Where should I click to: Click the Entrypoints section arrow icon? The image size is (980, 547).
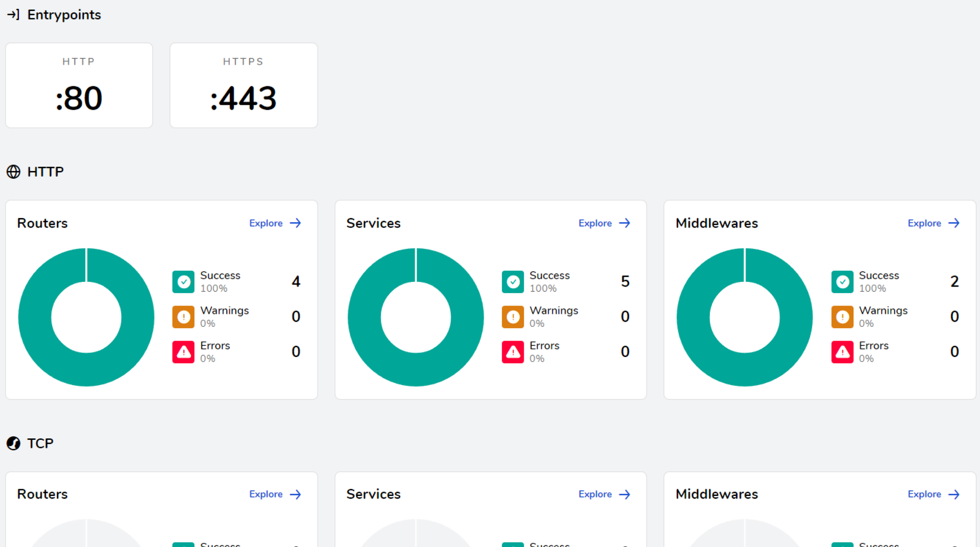click(13, 15)
